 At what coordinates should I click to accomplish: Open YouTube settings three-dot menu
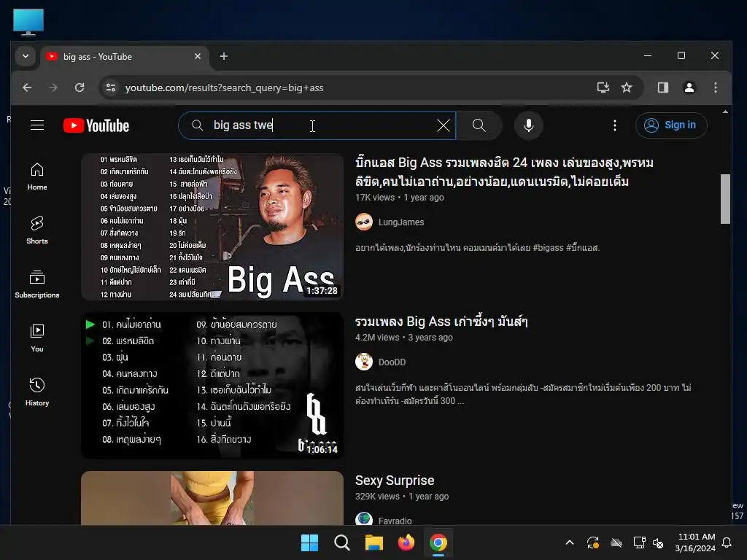click(x=614, y=125)
